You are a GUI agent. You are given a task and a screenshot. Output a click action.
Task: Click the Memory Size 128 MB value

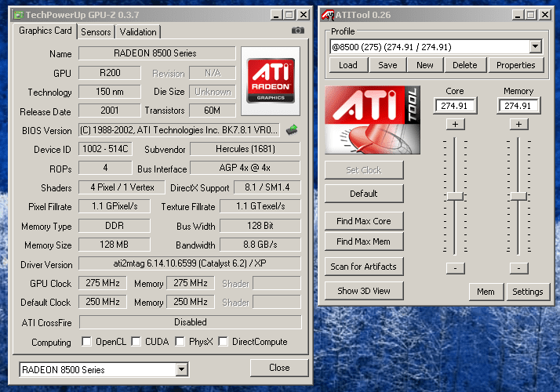click(115, 245)
